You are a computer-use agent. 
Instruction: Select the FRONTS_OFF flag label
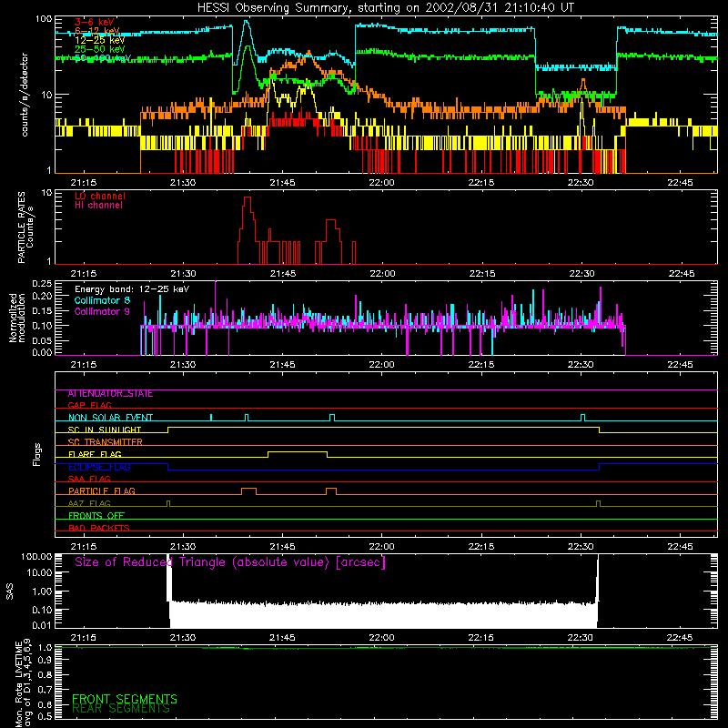tap(96, 516)
